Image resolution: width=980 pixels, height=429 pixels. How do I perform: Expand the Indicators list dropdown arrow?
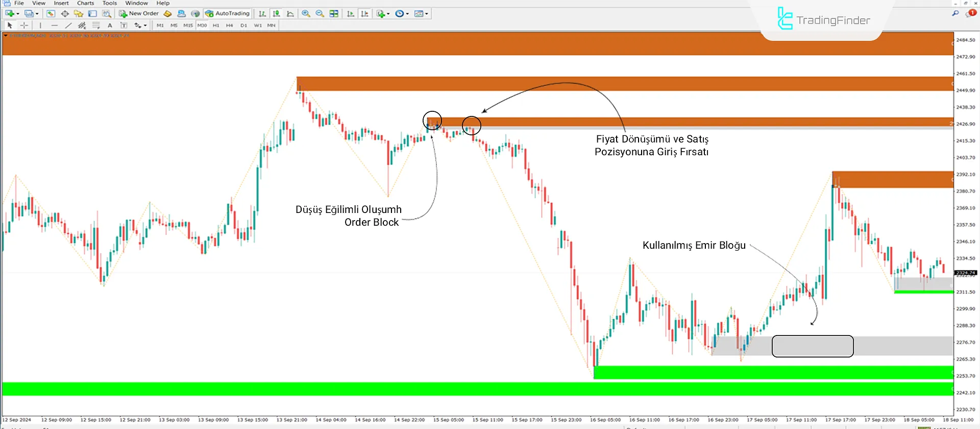[388, 14]
